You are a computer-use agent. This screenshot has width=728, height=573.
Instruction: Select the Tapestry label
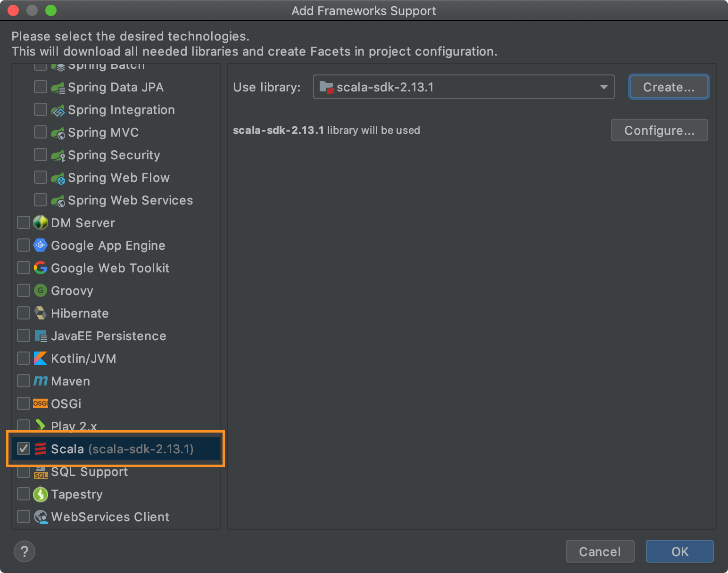click(x=76, y=495)
